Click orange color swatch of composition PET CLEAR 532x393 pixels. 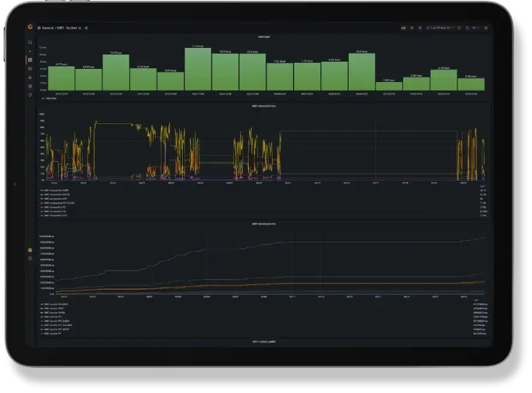42,203
